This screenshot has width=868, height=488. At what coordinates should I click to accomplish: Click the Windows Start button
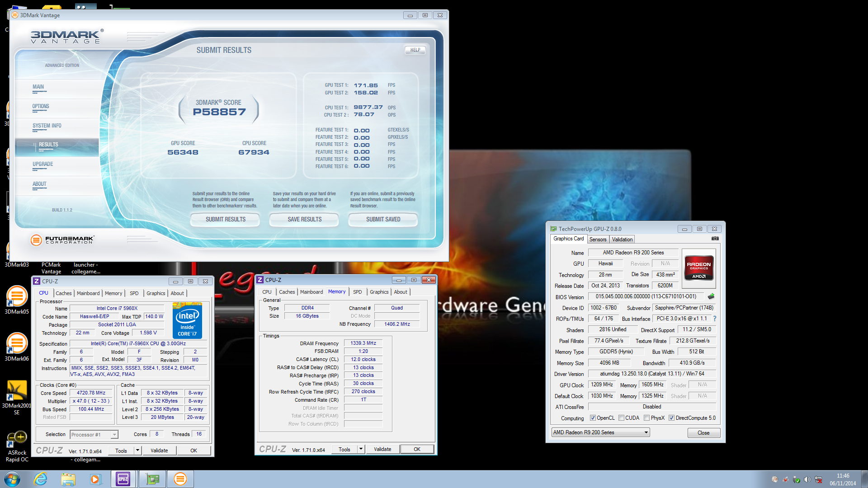pos(12,479)
